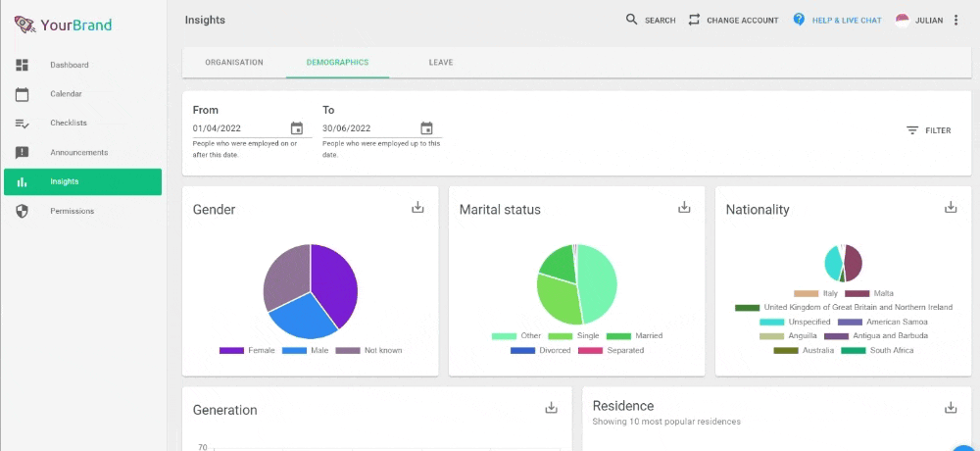Click the Generation chart download icon
Screen dimensions: 980x451
[551, 408]
